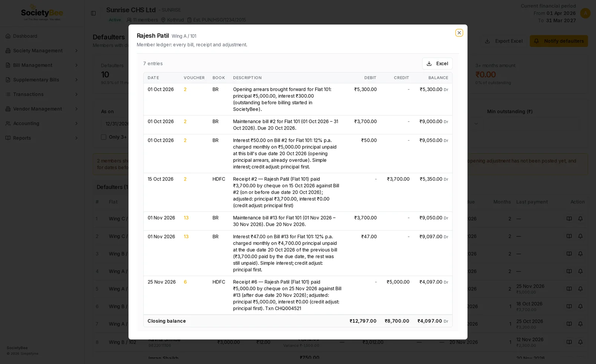Open voucher 2 of Maintenance bill #2 row
The width and height of the screenshot is (596, 364).
pyautogui.click(x=185, y=121)
